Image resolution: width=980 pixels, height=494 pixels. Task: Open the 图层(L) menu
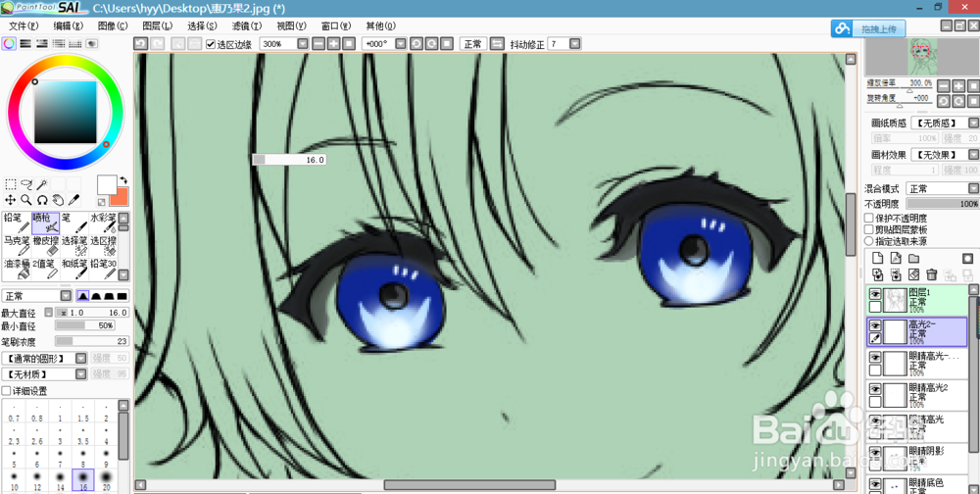[158, 25]
